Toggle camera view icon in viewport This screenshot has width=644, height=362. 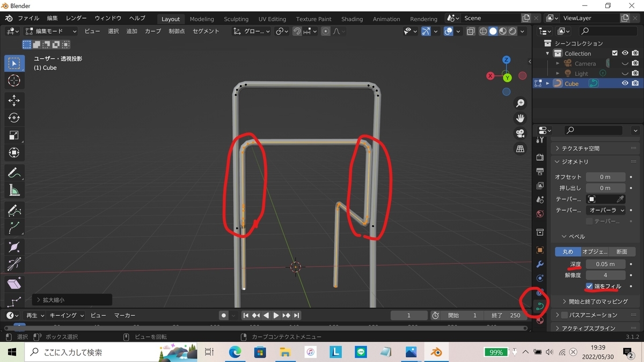[520, 134]
